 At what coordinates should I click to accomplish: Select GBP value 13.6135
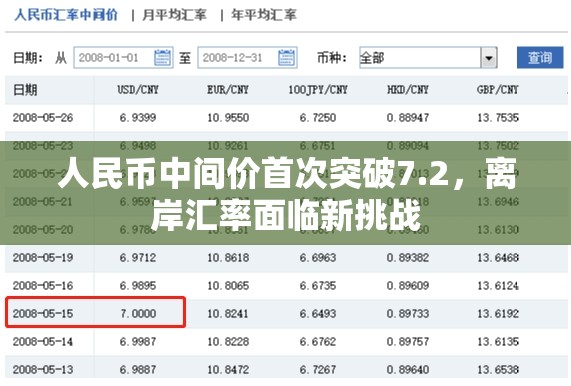coord(498,342)
